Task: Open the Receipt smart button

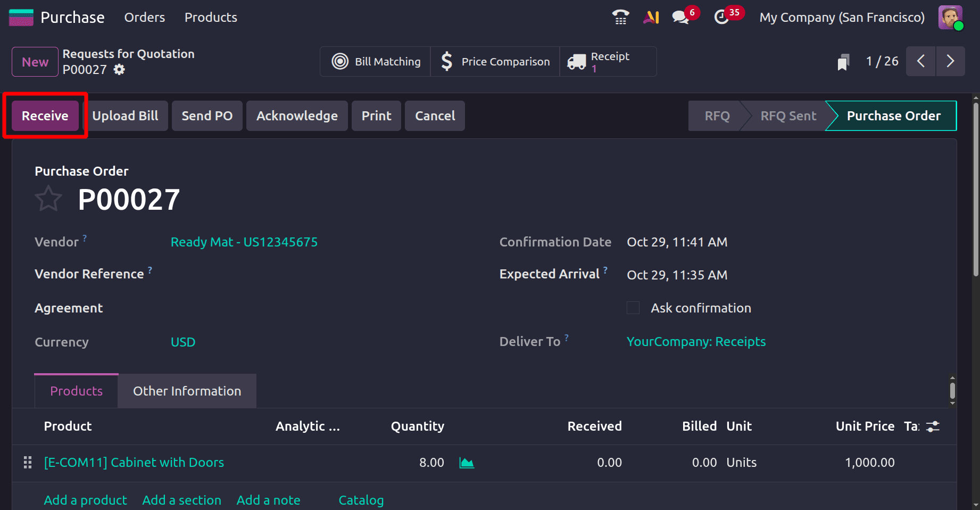Action: click(x=607, y=61)
